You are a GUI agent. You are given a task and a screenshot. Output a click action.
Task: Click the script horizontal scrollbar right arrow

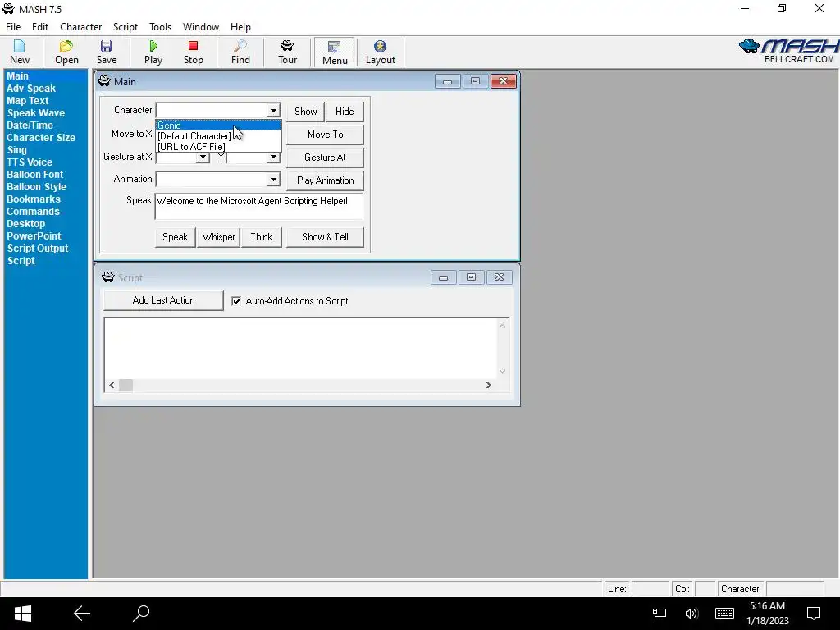tap(489, 385)
